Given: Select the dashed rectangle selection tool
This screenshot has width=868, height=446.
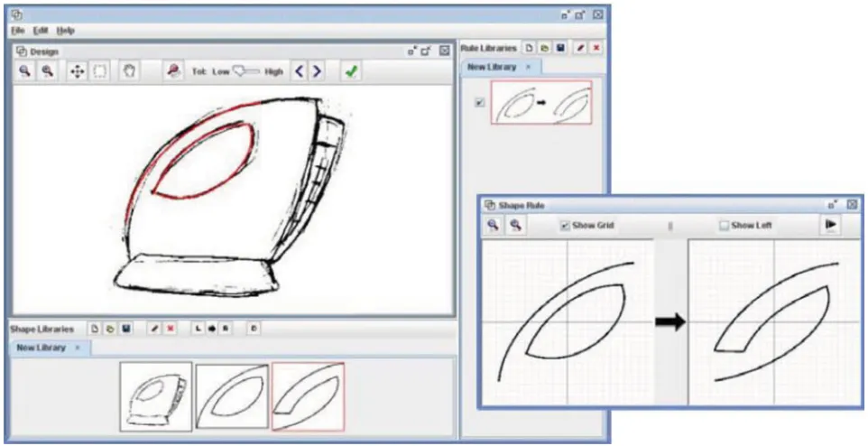Looking at the screenshot, I should coord(99,71).
